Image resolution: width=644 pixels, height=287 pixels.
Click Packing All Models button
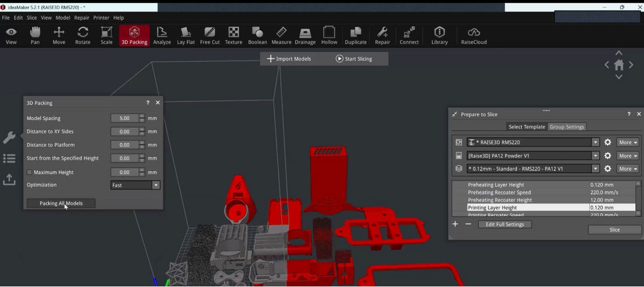pyautogui.click(x=61, y=203)
